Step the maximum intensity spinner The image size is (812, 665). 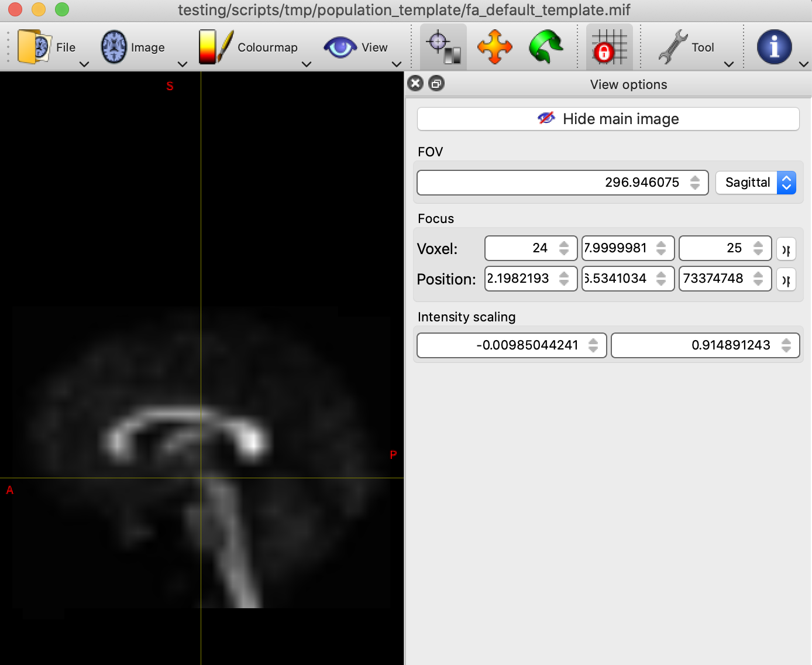tap(786, 345)
